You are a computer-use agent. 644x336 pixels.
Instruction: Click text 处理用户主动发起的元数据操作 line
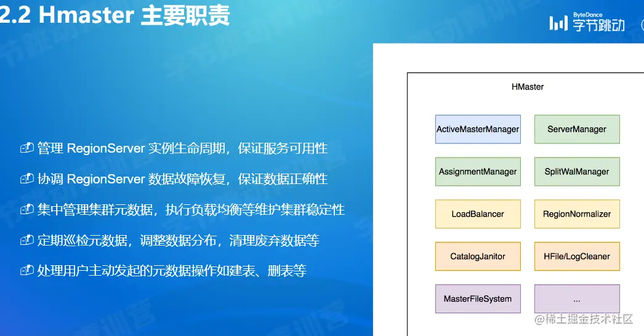coord(172,271)
